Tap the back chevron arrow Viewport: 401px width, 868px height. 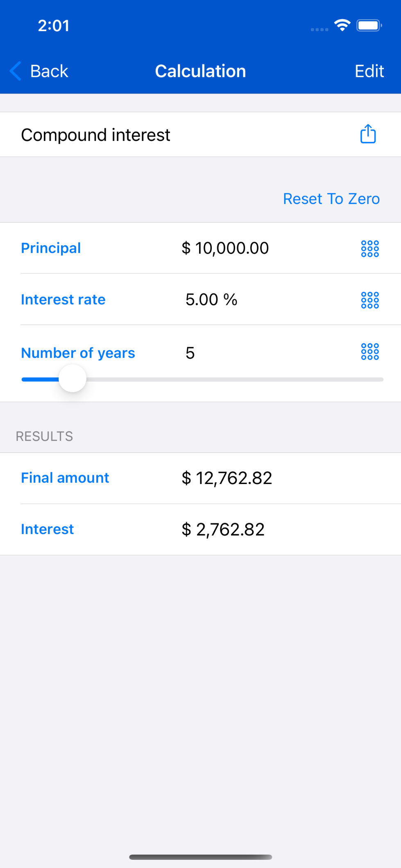coord(16,71)
